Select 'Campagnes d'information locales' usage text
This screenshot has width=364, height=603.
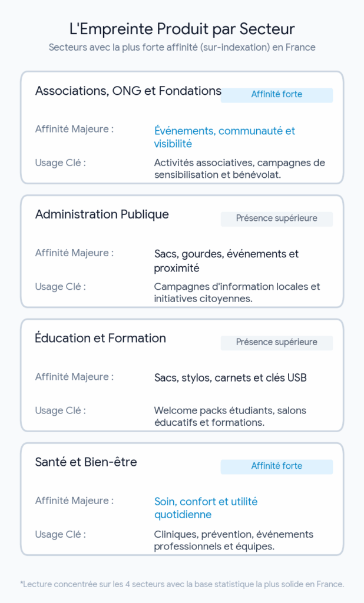coord(237,292)
